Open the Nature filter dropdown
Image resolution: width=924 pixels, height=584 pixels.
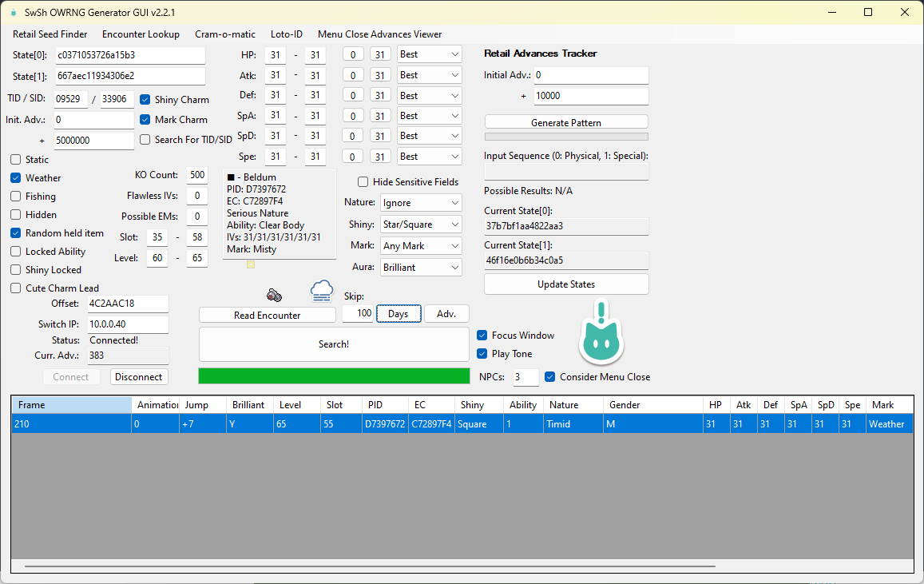click(421, 203)
